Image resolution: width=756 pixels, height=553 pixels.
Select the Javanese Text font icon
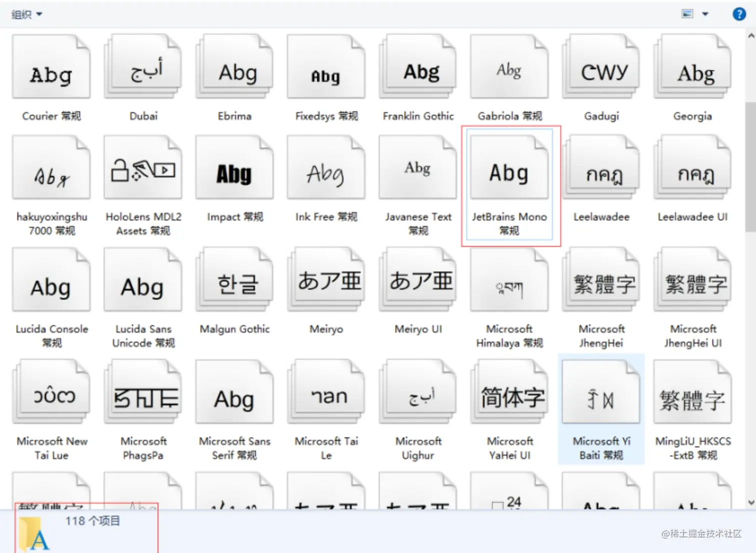[x=418, y=167]
